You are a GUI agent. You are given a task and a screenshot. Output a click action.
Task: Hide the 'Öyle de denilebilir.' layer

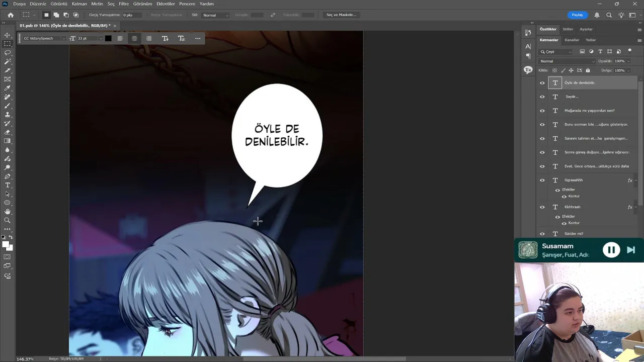point(542,82)
